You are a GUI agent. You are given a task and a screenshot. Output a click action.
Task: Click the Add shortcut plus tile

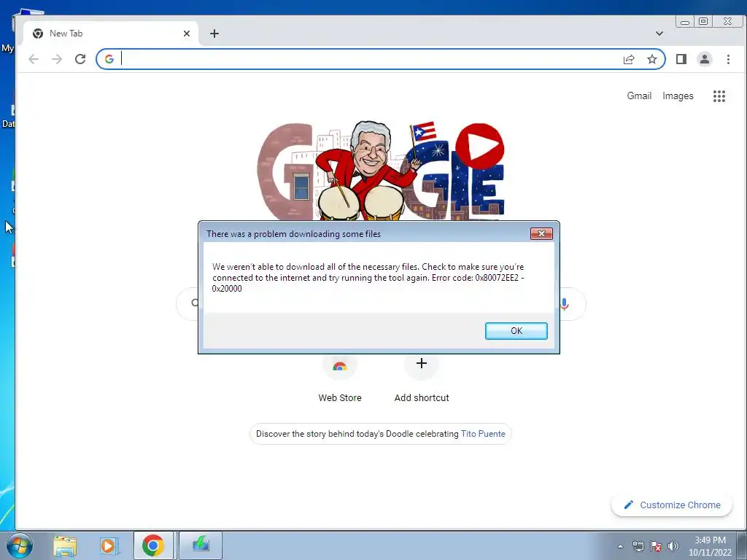pyautogui.click(x=421, y=364)
